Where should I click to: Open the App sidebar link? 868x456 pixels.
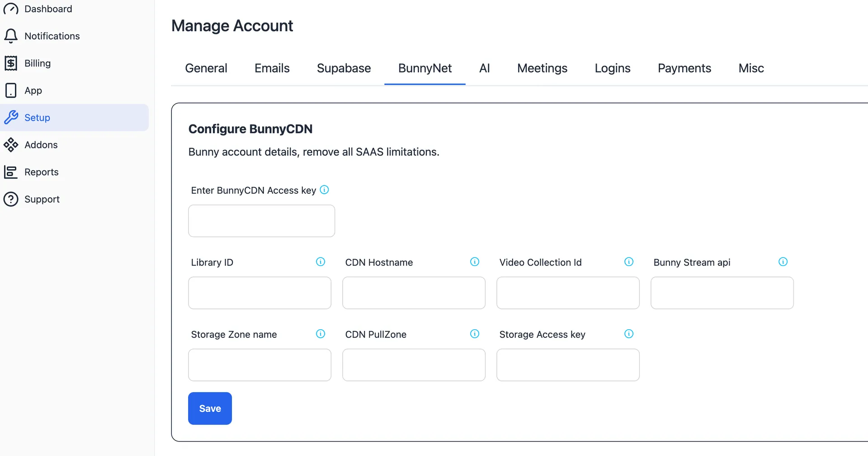[74, 90]
